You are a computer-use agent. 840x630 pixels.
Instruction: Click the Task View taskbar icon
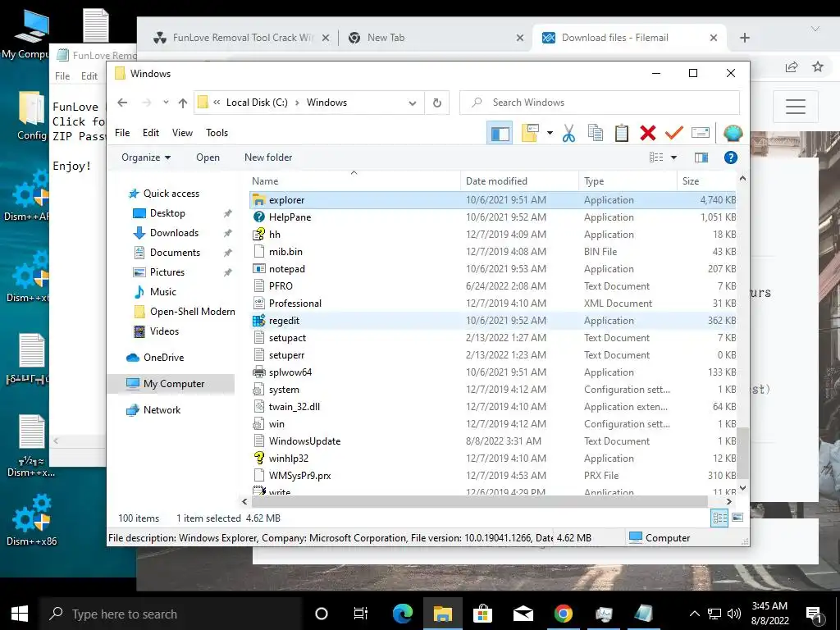(x=361, y=614)
